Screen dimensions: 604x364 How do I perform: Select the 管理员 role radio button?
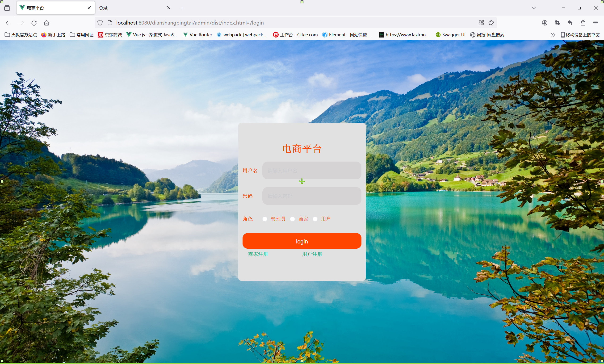(265, 219)
